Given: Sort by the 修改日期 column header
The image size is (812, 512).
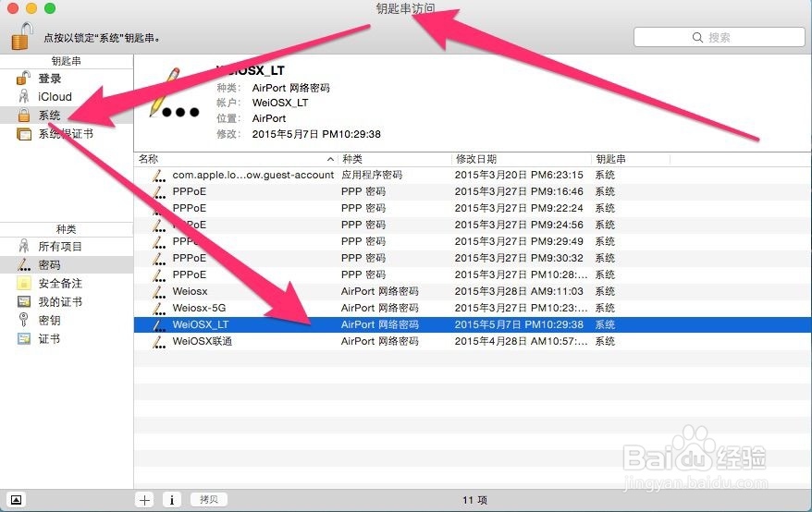Looking at the screenshot, I should click(522, 159).
